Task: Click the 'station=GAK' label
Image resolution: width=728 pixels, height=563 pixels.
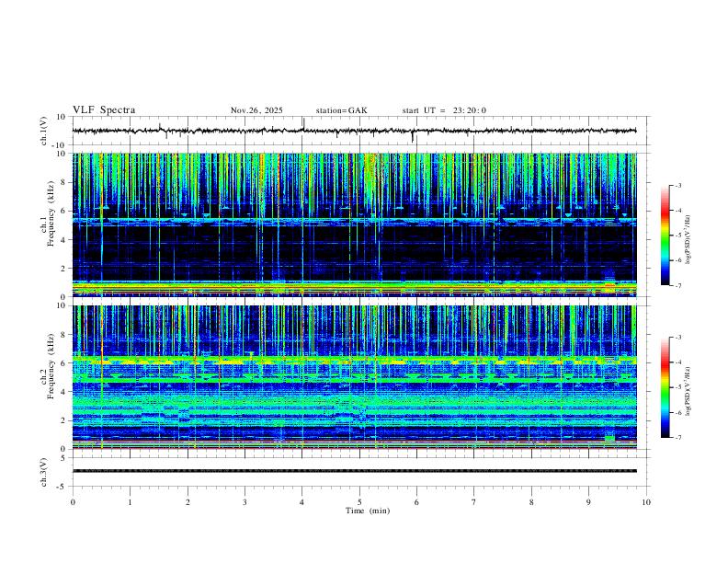Action: point(341,110)
